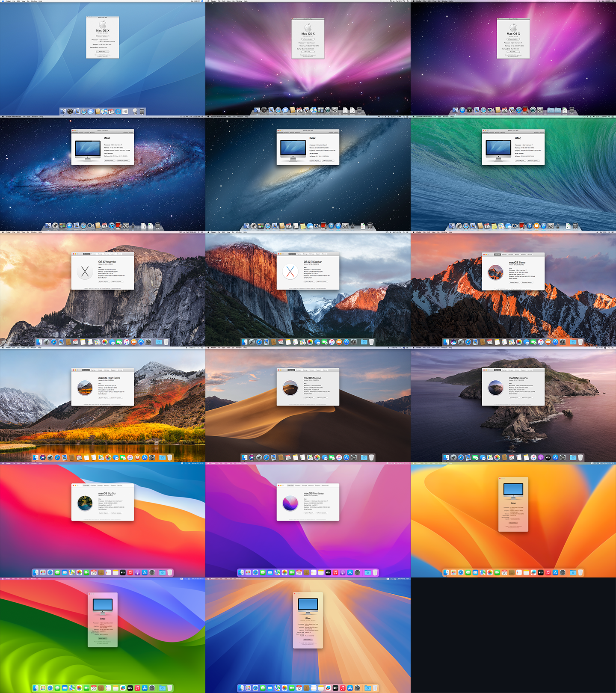The width and height of the screenshot is (616, 693).
Task: Select Resources tab in macOS Monterey window
Action: click(325, 486)
